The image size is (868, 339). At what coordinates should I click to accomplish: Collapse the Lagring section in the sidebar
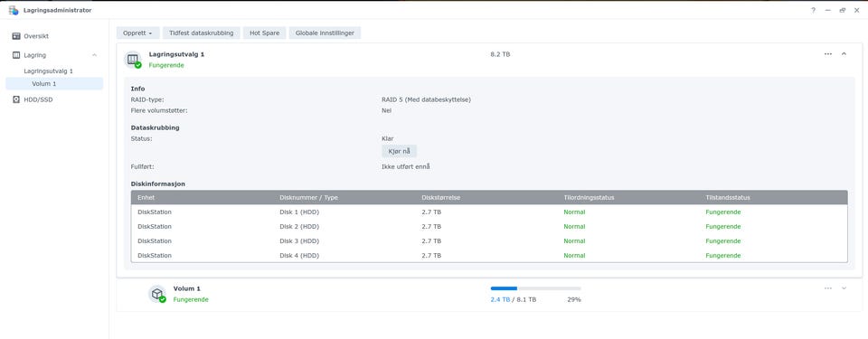[x=94, y=55]
